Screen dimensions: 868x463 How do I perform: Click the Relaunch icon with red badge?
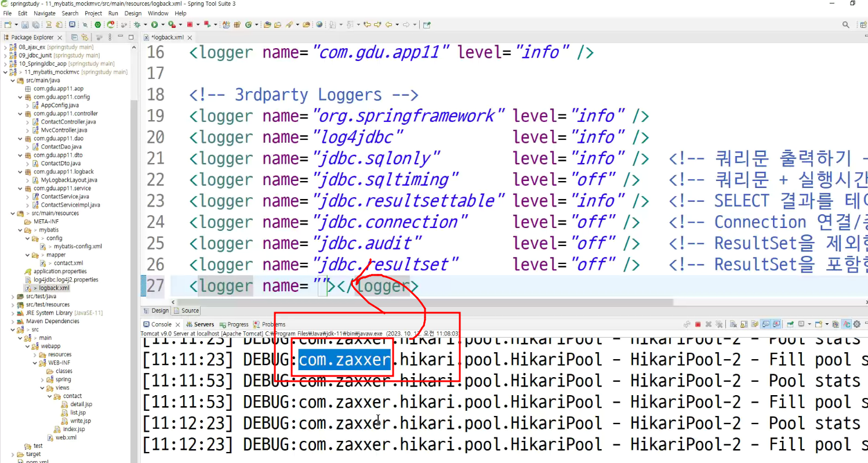pyautogui.click(x=110, y=25)
